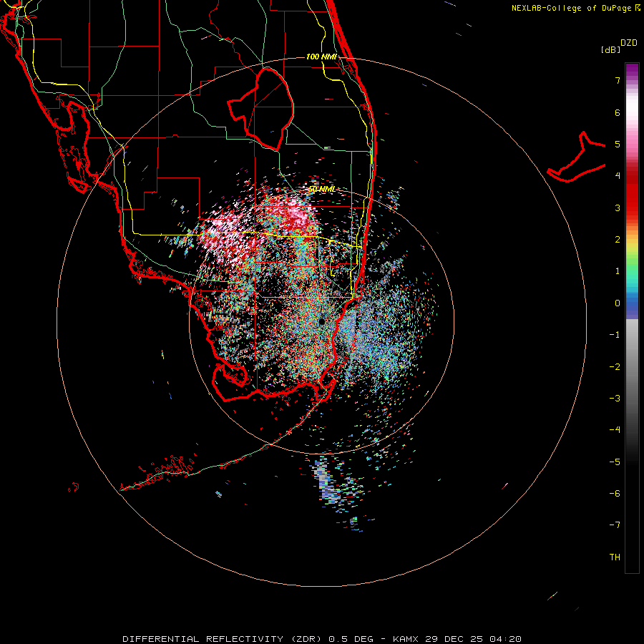This screenshot has height=644, width=644.
Task: Click the 'DZD' color bar title
Action: 629,43
